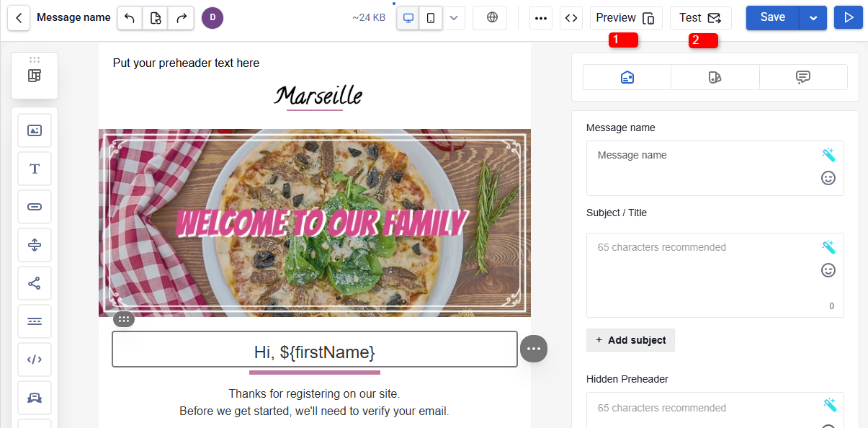
Task: Open the styles appearance tab
Action: [715, 77]
